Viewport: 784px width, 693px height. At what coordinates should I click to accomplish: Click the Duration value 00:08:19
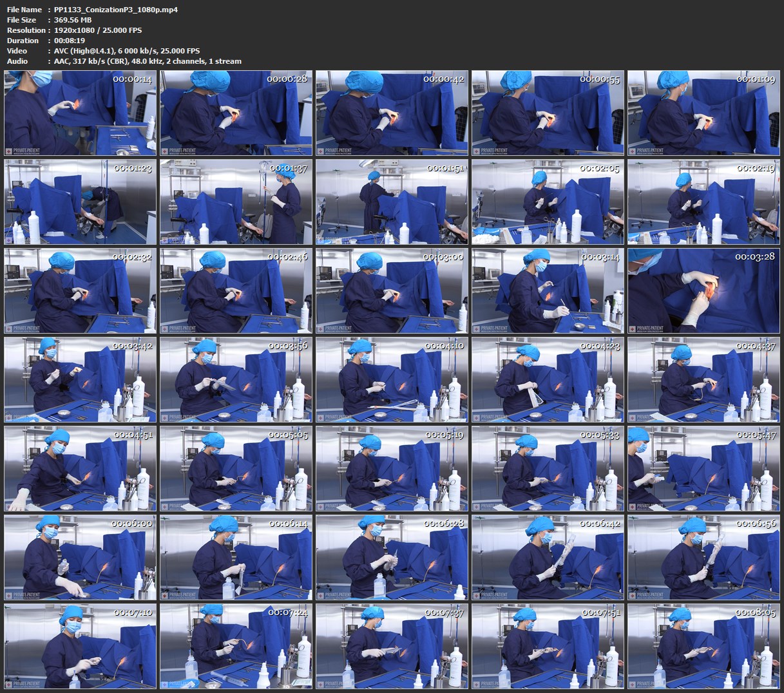coord(70,41)
